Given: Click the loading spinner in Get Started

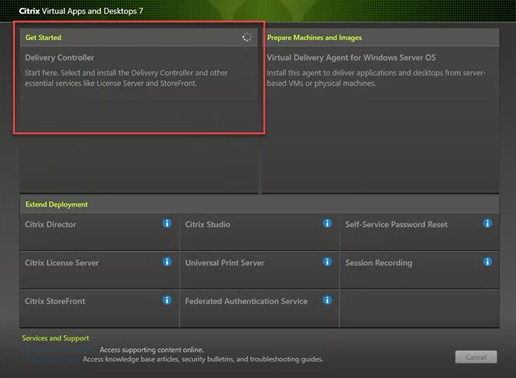Looking at the screenshot, I should pyautogui.click(x=247, y=37).
